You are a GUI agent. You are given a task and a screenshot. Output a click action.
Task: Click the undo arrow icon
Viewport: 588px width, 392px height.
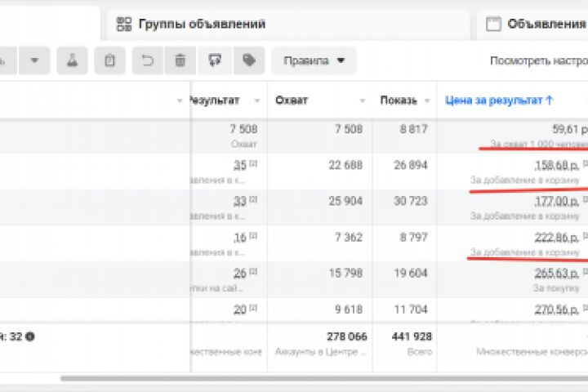pyautogui.click(x=148, y=60)
